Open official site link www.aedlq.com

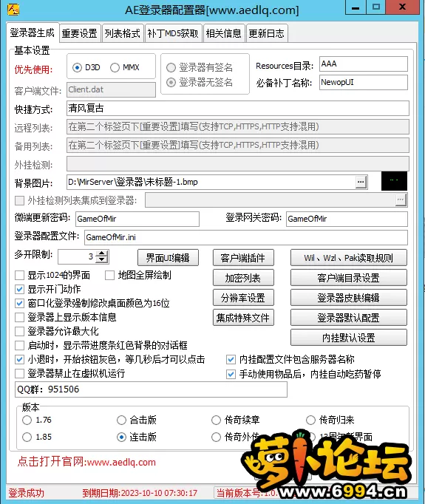[86, 462]
